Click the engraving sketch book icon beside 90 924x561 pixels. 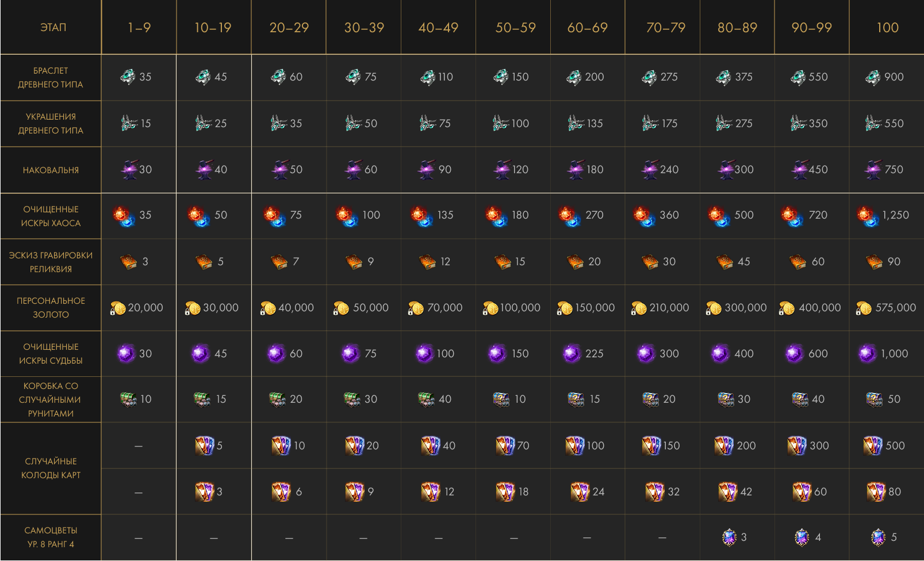pyautogui.click(x=874, y=262)
